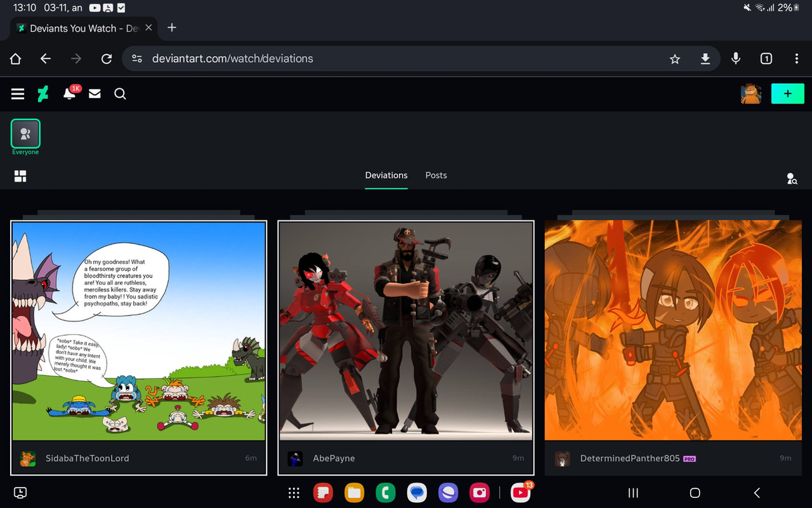812x508 pixels.
Task: Open the pink Camera app
Action: [x=479, y=493]
